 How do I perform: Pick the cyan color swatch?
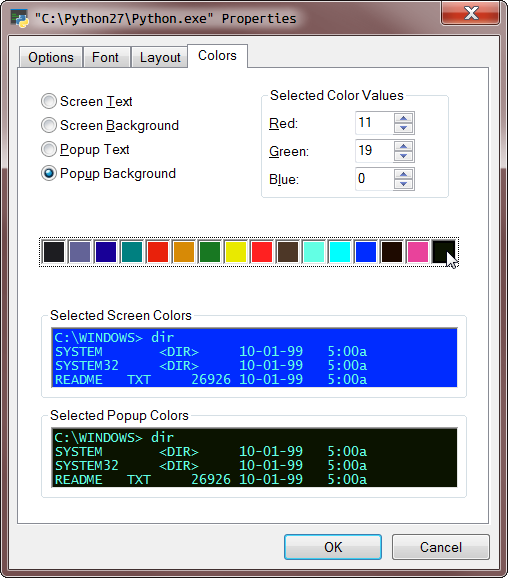[340, 252]
